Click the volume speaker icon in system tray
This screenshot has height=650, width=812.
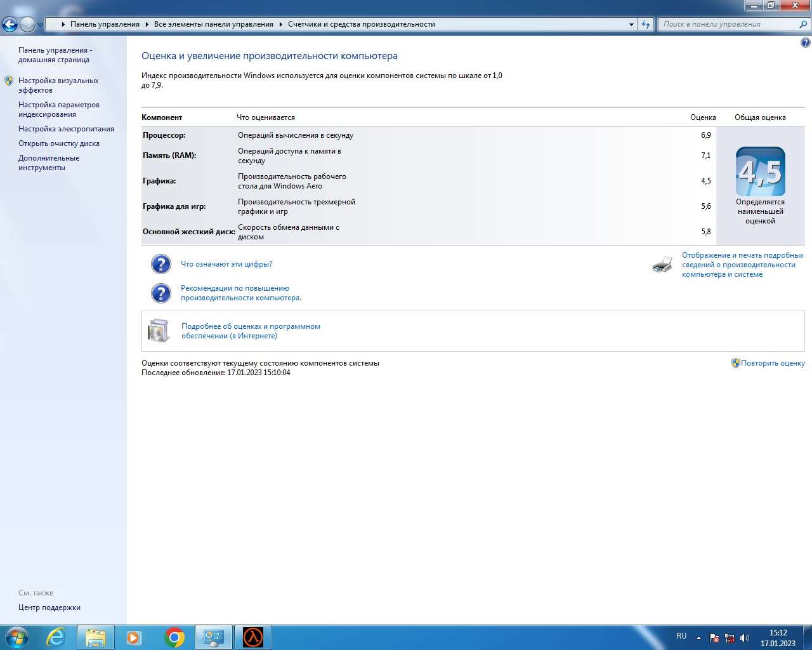(745, 638)
